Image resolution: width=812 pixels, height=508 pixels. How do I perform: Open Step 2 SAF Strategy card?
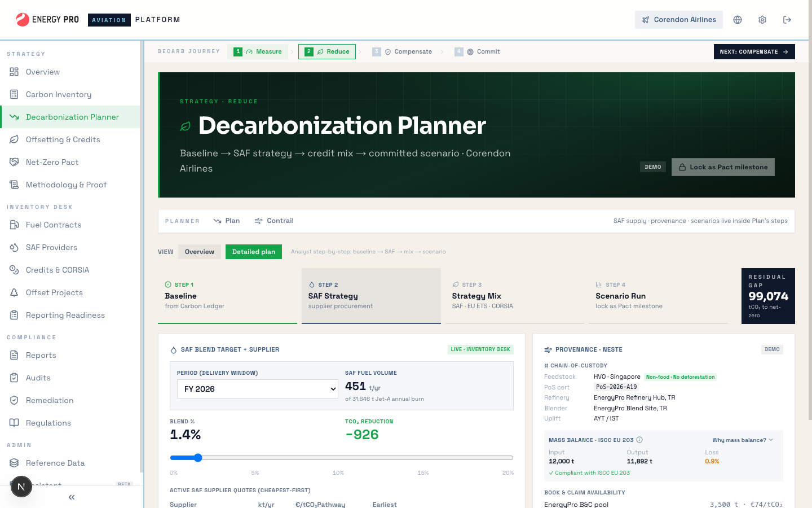point(371,296)
